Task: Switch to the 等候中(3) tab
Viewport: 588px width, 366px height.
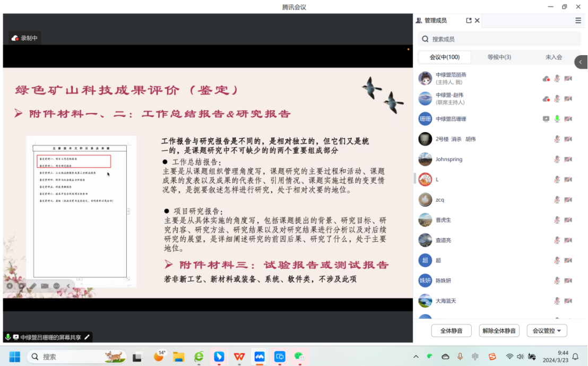Action: point(499,57)
